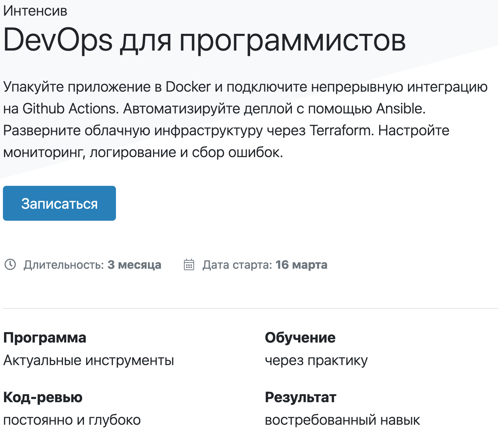
Task: Click the Результат heading
Action: [x=301, y=397]
